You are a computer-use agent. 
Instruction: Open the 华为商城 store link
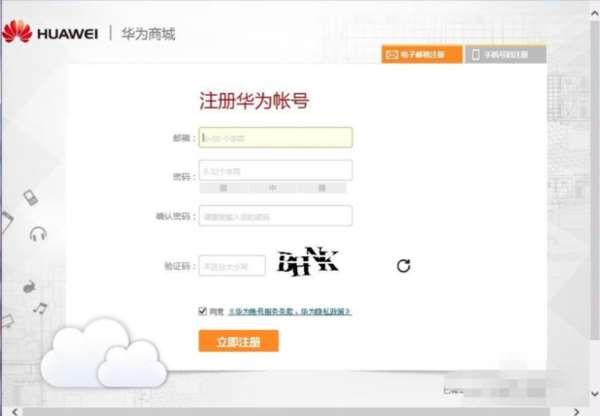tap(148, 34)
